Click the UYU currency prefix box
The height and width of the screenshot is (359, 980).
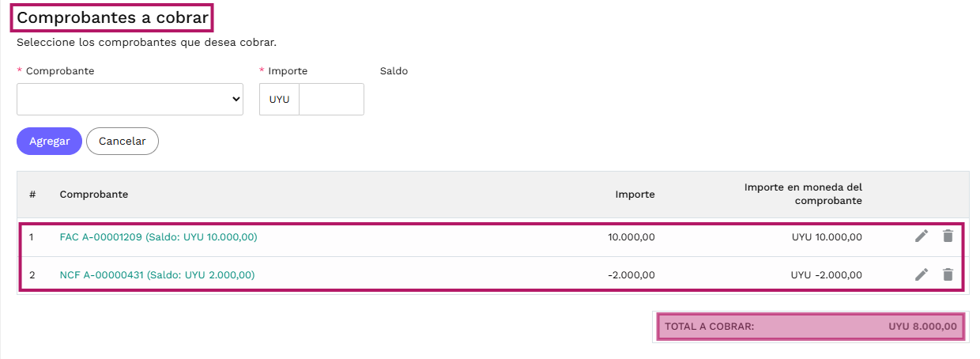[x=279, y=99]
